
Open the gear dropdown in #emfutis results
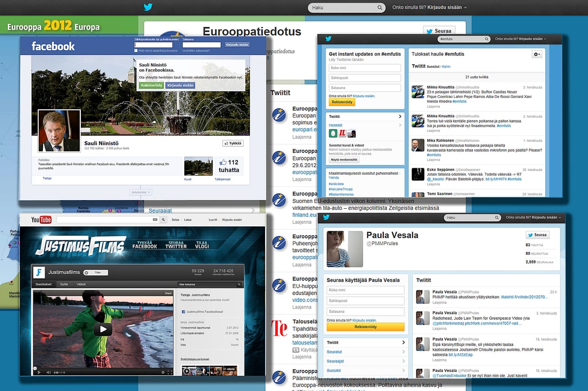[537, 54]
